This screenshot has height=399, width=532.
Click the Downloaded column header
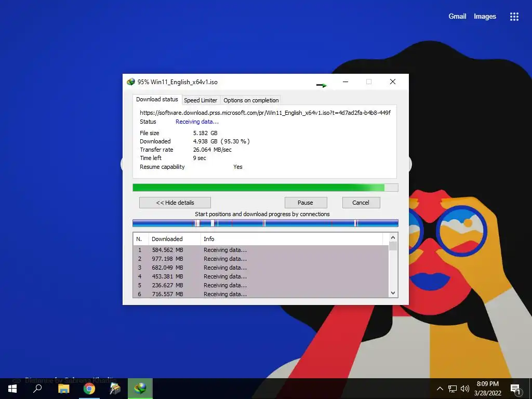(175, 239)
